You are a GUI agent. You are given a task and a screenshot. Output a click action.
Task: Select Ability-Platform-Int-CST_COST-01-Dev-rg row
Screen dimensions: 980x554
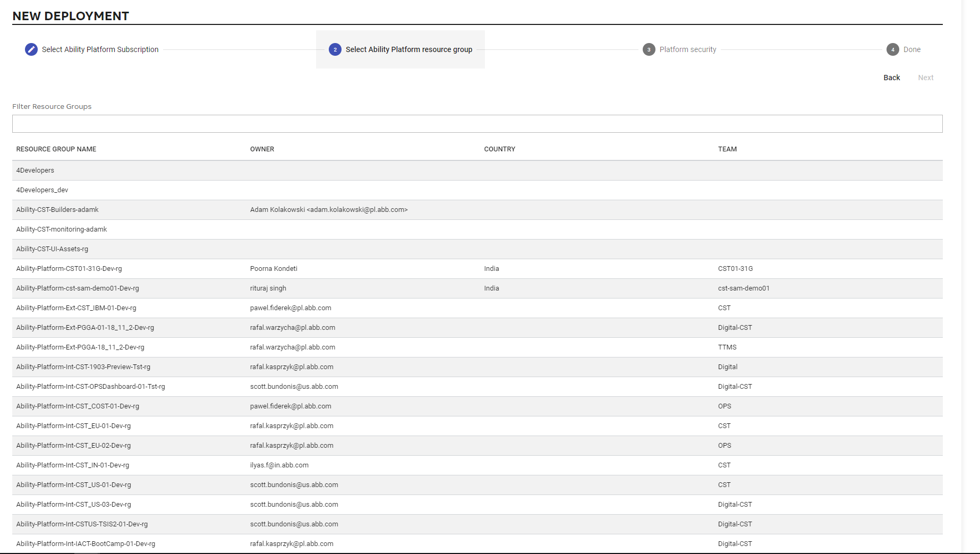pos(478,406)
